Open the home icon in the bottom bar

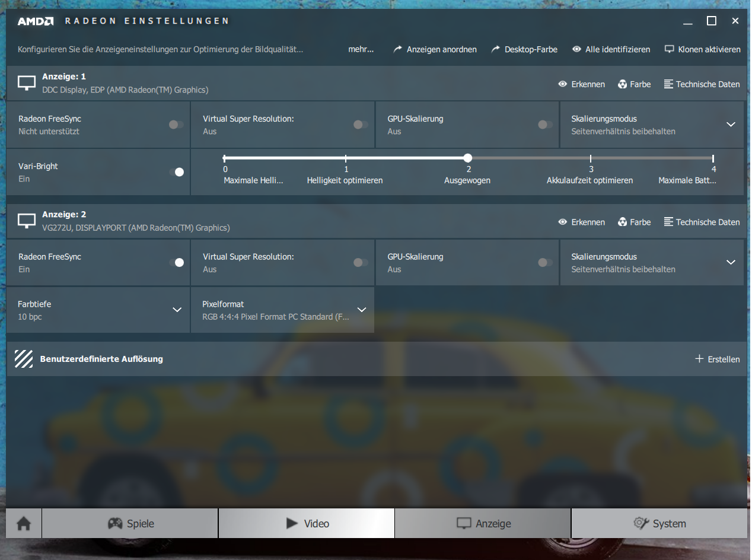24,524
